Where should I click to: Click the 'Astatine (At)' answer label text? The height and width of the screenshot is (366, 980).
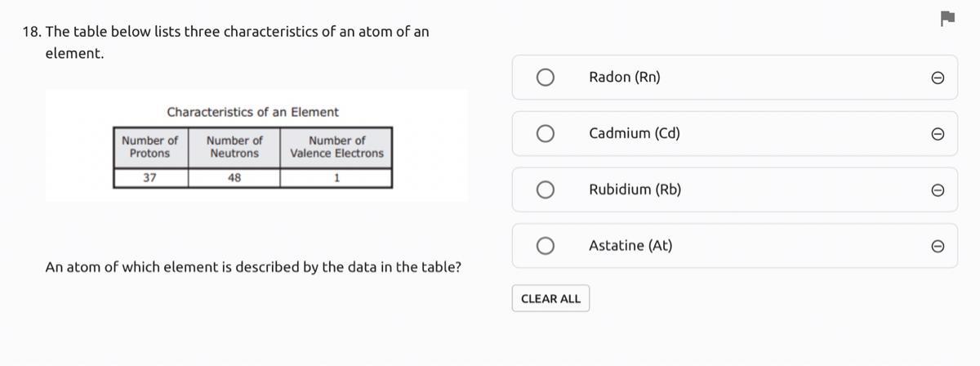coord(630,246)
